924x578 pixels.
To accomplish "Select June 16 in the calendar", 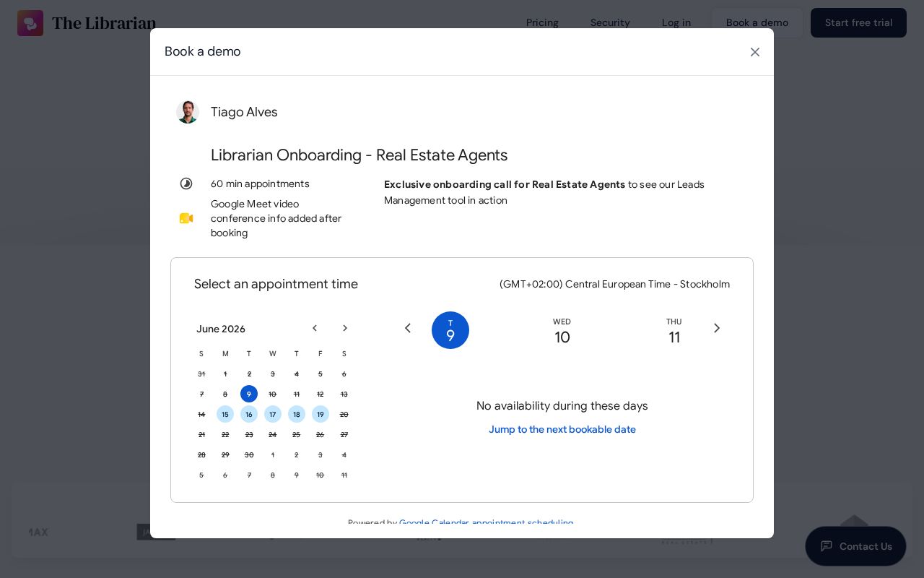I will (249, 414).
